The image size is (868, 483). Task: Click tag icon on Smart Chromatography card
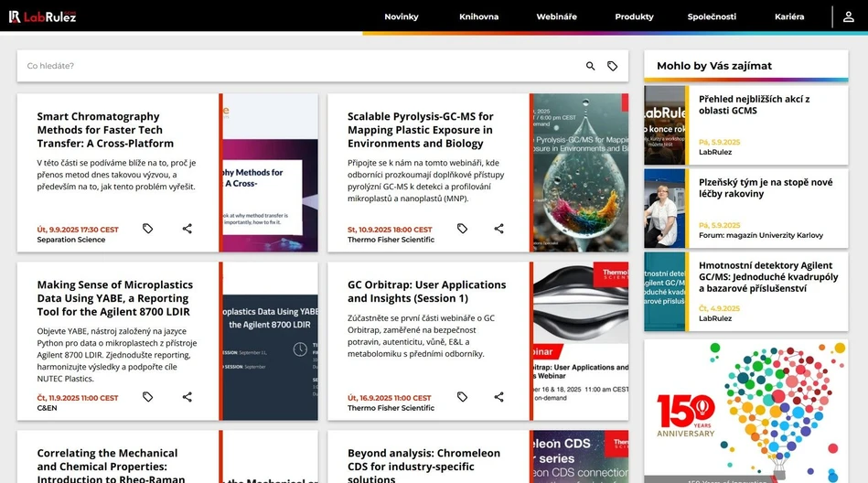[x=148, y=229]
